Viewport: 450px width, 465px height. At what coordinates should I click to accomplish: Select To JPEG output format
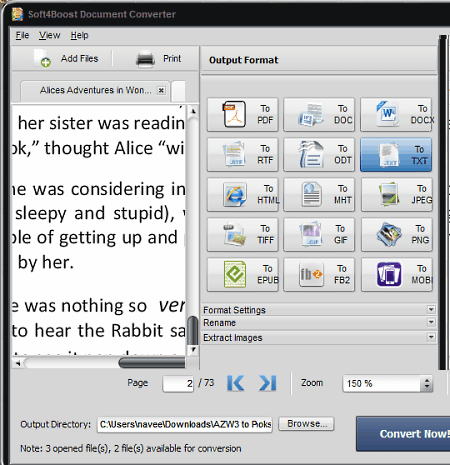tap(396, 194)
